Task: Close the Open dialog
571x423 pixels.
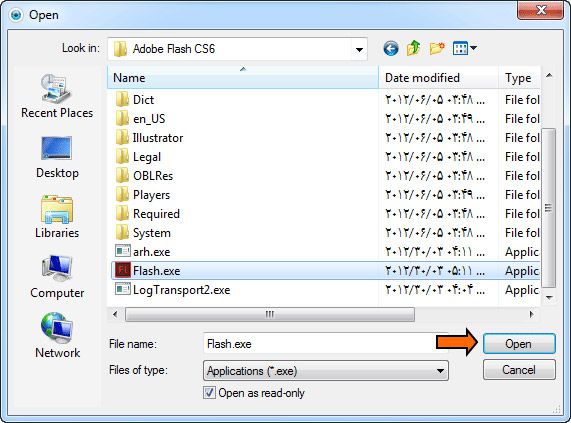Action: click(540, 10)
